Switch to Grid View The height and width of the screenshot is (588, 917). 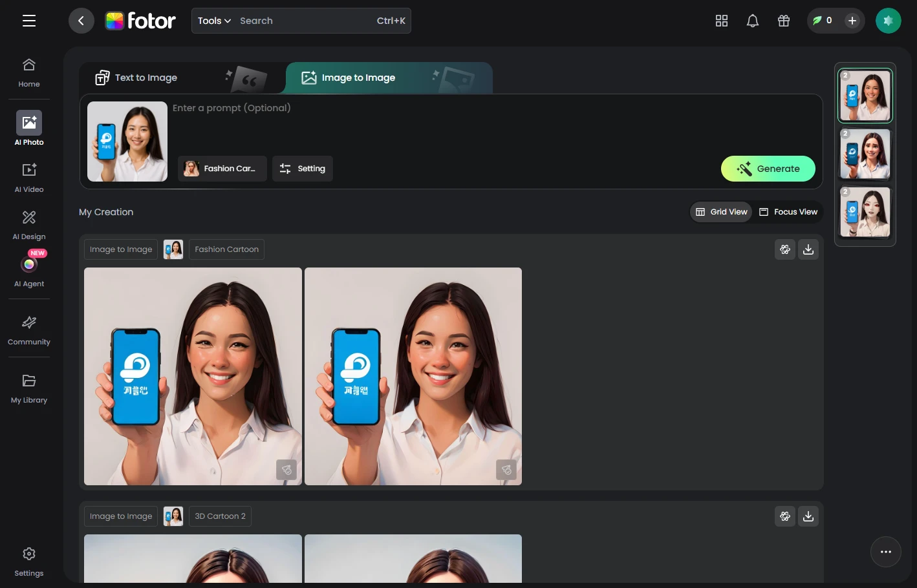coord(722,212)
